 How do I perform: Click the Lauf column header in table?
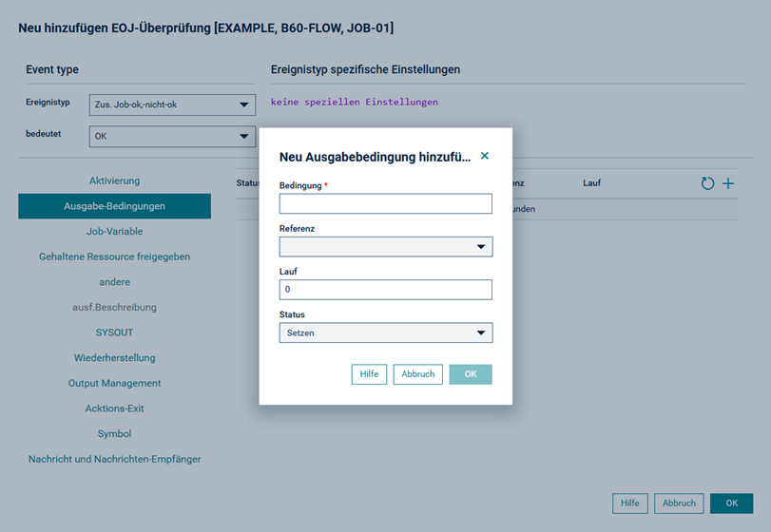pos(592,183)
